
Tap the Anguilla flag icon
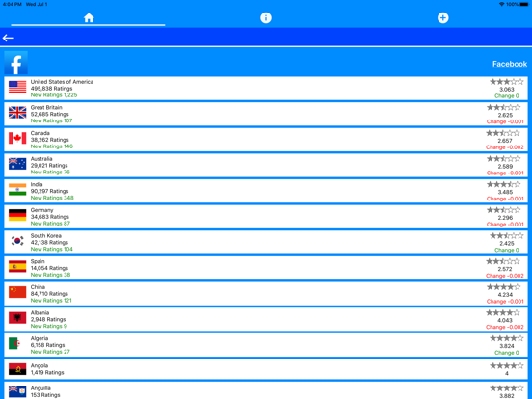17,391
